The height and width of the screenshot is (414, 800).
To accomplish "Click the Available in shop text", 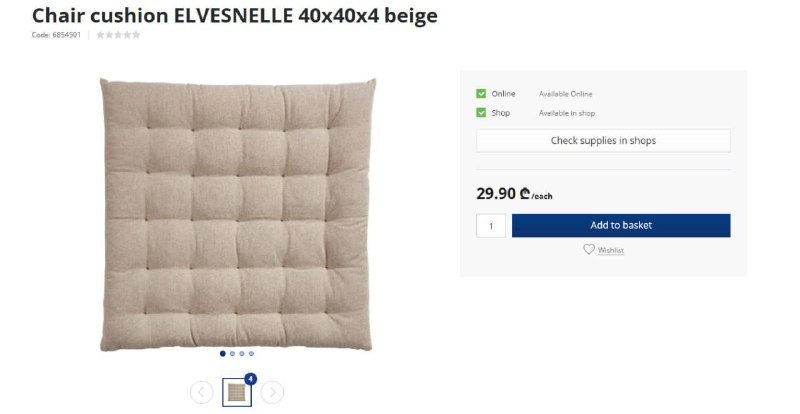I will pyautogui.click(x=567, y=113).
